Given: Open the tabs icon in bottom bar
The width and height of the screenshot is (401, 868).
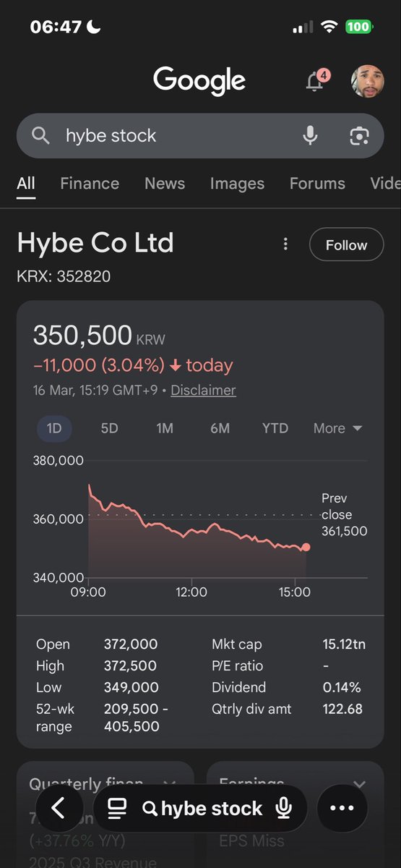Looking at the screenshot, I should [117, 808].
